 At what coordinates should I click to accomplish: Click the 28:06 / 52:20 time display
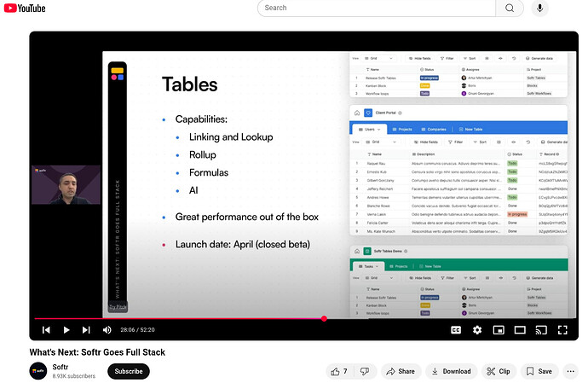click(137, 330)
